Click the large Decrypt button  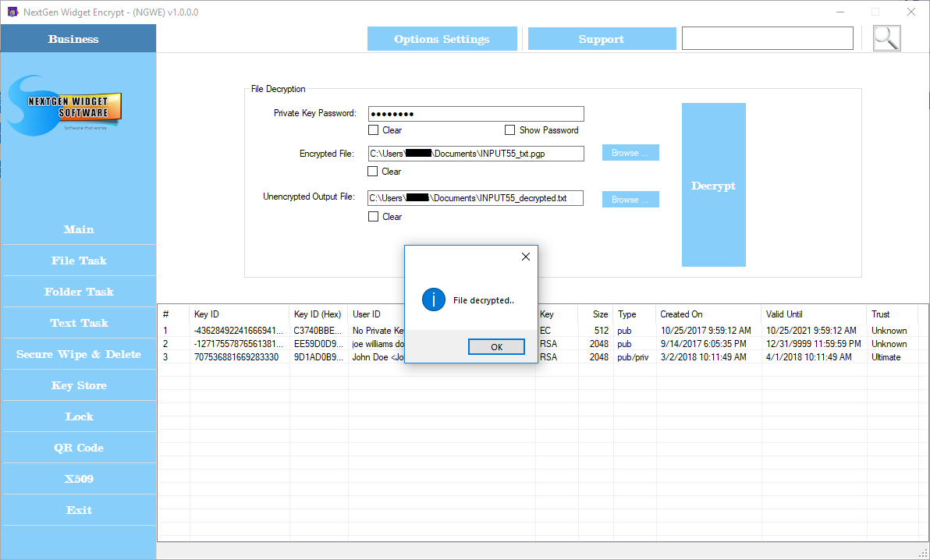click(714, 185)
